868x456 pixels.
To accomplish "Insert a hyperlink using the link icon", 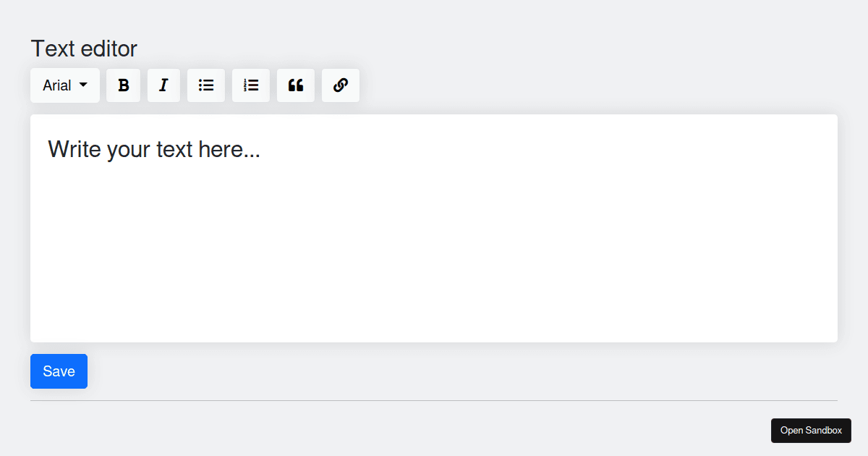I will (x=340, y=85).
